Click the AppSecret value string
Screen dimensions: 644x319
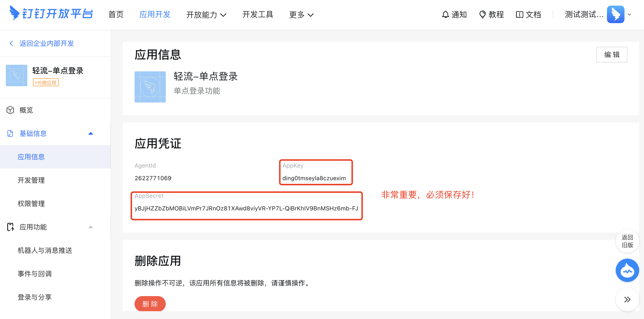246,208
